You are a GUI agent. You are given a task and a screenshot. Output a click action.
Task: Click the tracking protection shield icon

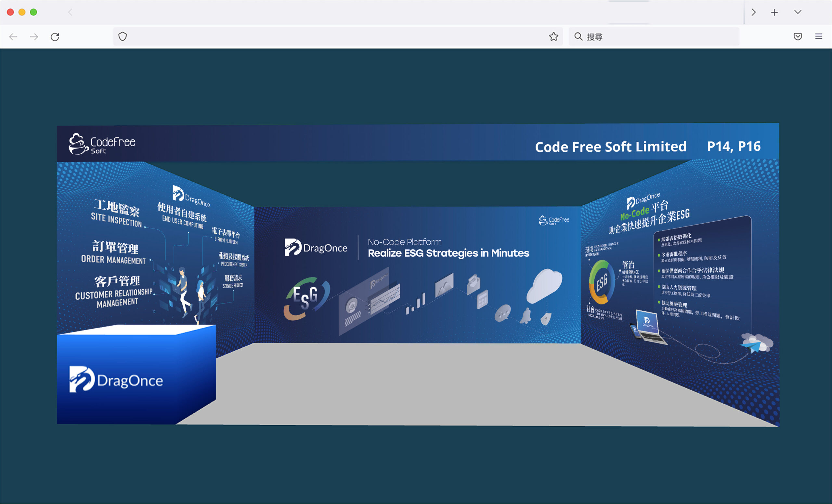tap(123, 36)
